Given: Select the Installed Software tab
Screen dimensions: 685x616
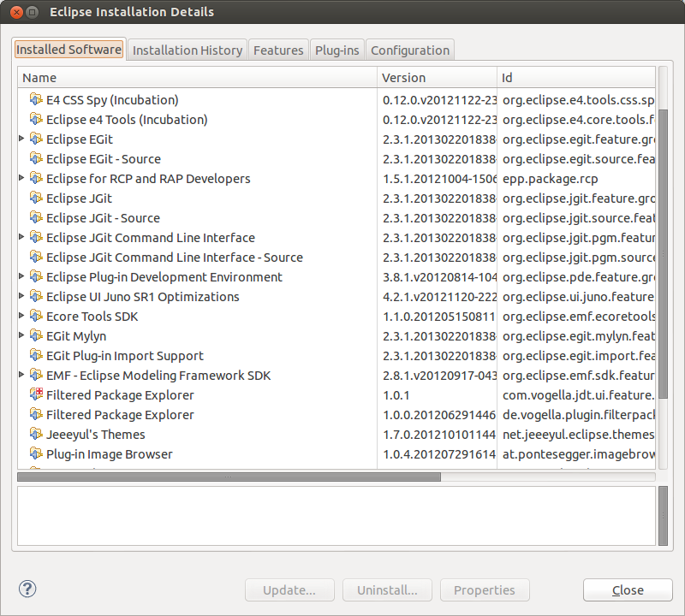Looking at the screenshot, I should click(x=69, y=50).
